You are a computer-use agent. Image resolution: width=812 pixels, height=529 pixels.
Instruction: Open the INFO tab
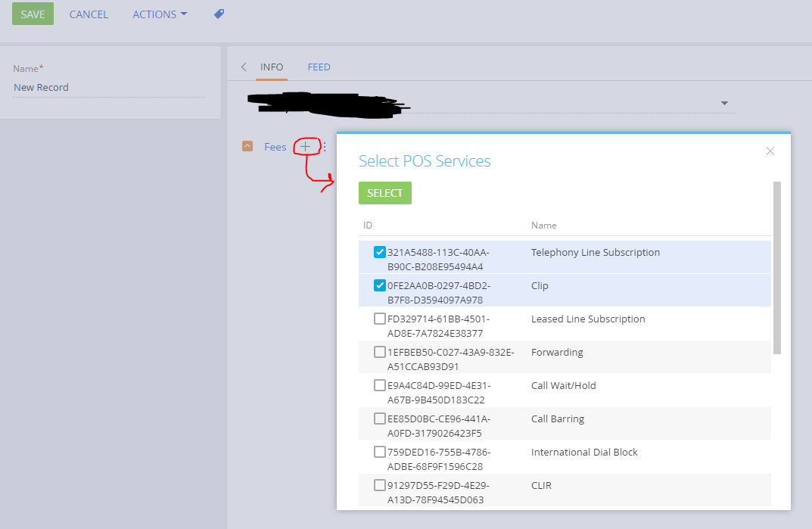point(272,67)
